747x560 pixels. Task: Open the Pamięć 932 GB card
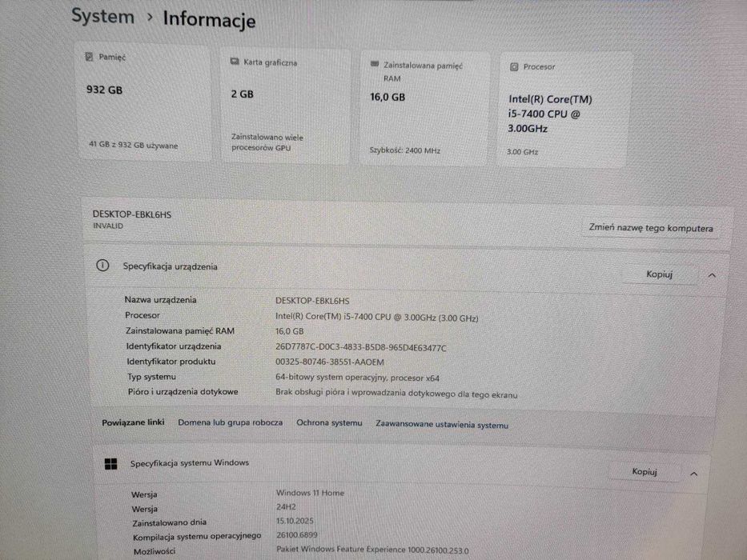click(143, 102)
